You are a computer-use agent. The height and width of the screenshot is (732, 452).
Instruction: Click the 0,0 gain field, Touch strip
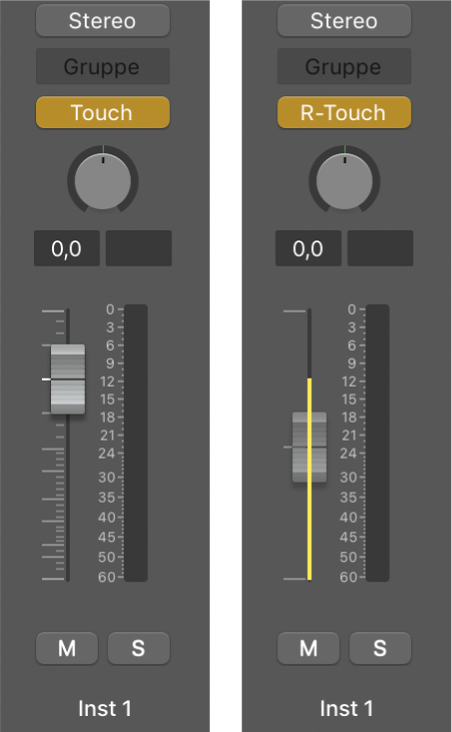(x=67, y=248)
